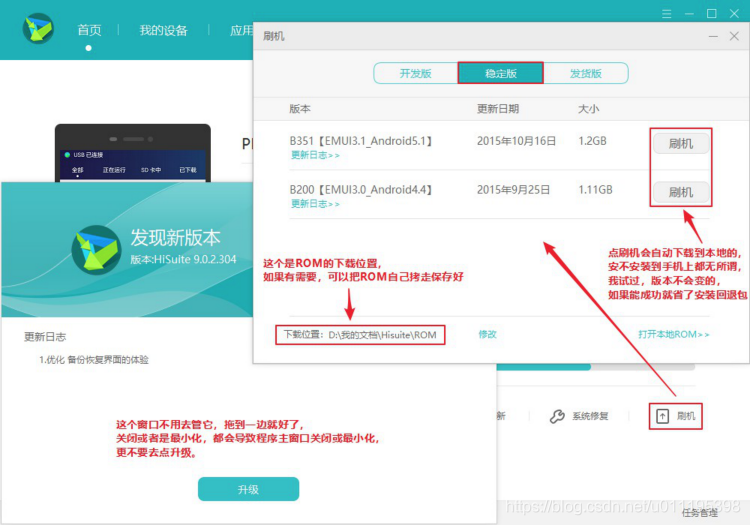
Task: Open 更新日志 link under B200
Action: (315, 204)
